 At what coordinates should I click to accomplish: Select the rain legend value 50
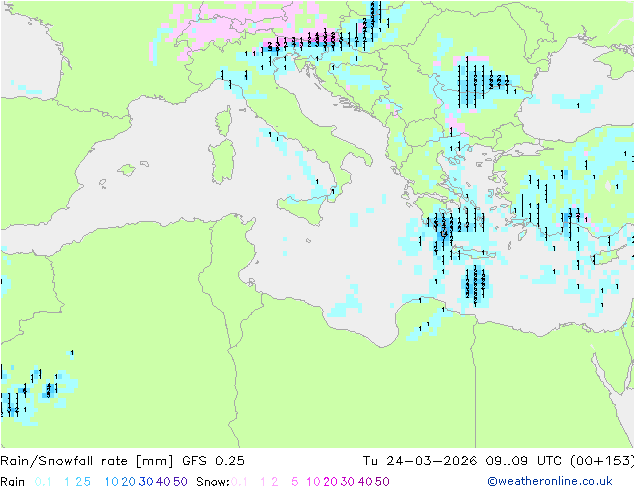pos(180,482)
